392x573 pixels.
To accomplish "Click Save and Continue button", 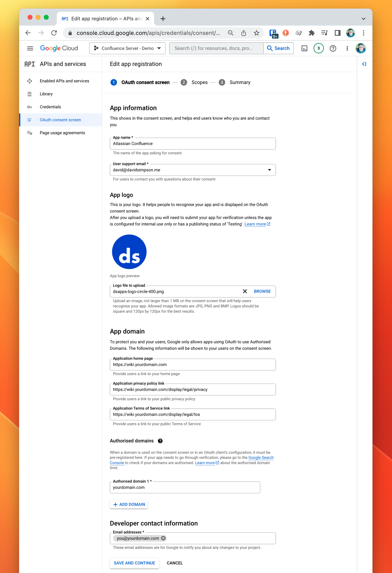I will click(x=134, y=563).
